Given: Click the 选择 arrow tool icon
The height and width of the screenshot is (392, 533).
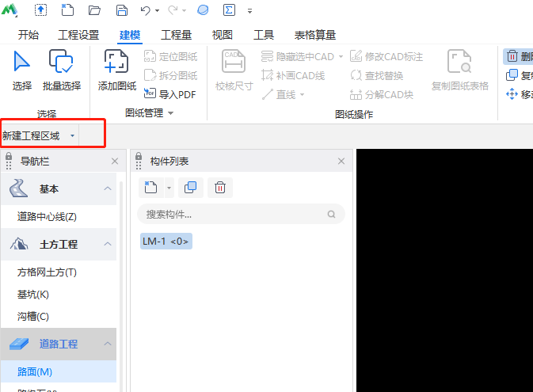Looking at the screenshot, I should 22,62.
